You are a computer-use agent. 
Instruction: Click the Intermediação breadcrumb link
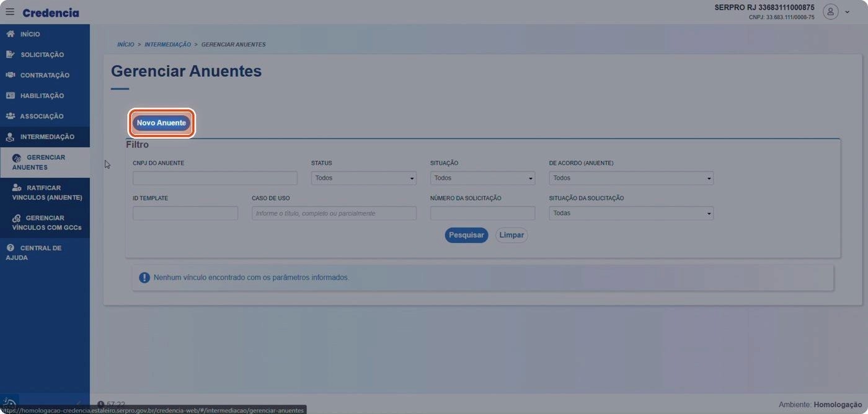pyautogui.click(x=167, y=45)
